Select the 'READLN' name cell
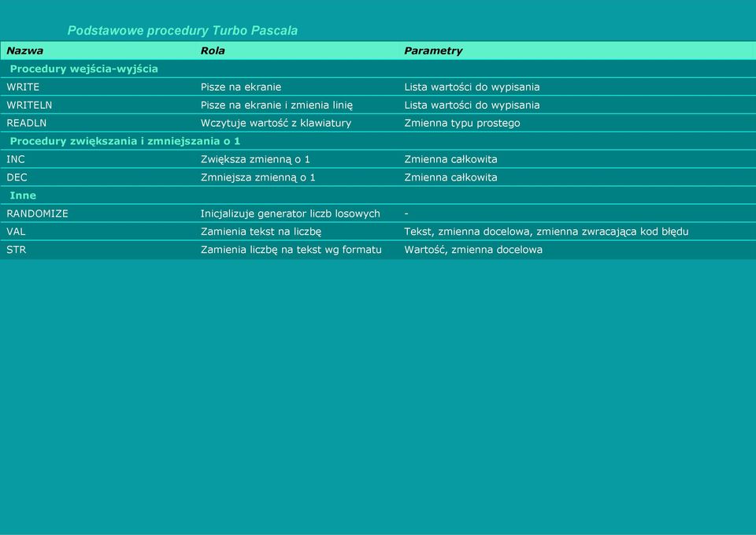 pyautogui.click(x=27, y=123)
